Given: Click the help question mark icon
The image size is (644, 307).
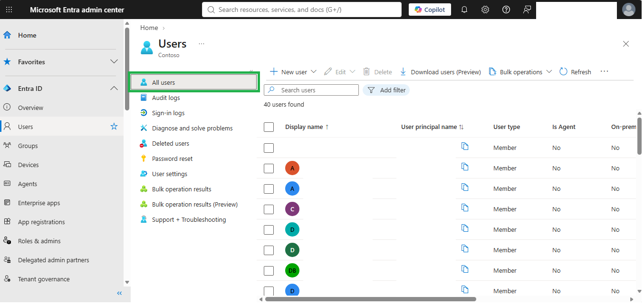Looking at the screenshot, I should pyautogui.click(x=506, y=10).
